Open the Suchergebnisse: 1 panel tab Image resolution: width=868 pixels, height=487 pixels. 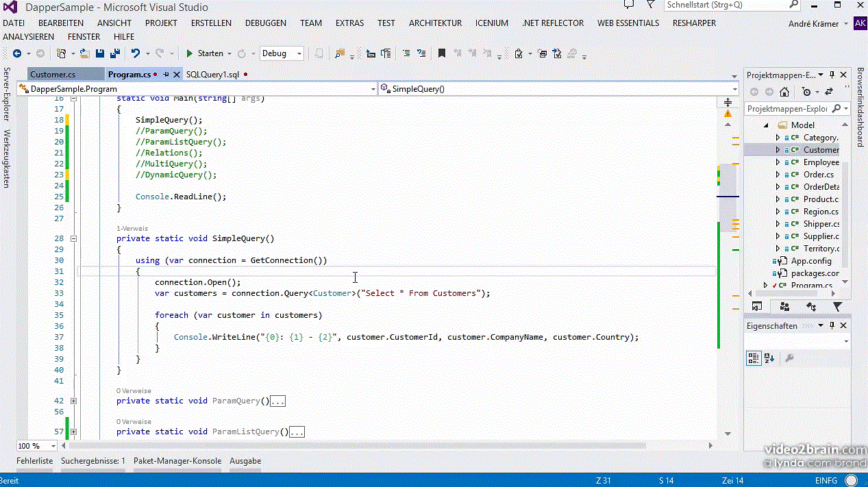(x=93, y=461)
